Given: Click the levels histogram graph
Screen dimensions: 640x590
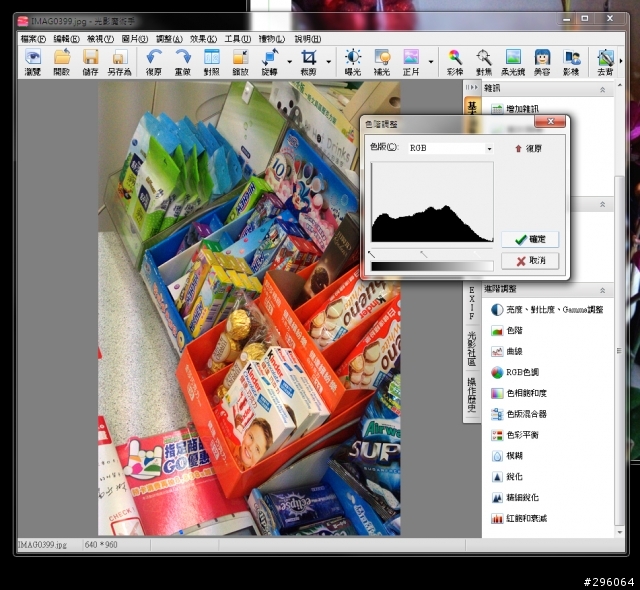Looking at the screenshot, I should (432, 202).
